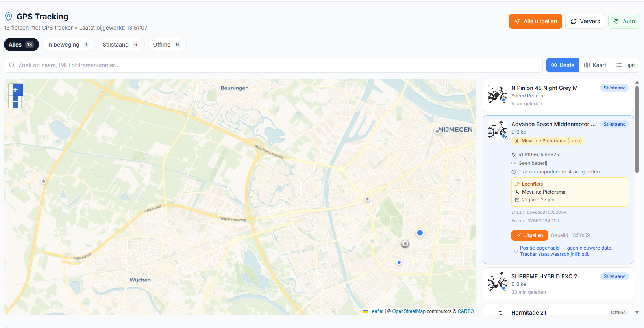Click the grey ringed marker near blue marker
The width and height of the screenshot is (644, 328).
coord(405,244)
